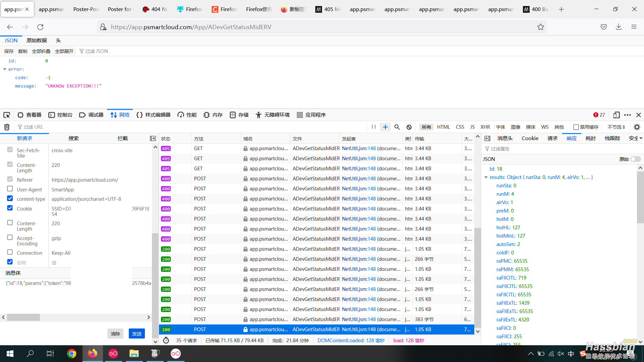Bookmark this page with star icon
Image resolution: width=644 pixels, height=362 pixels.
click(541, 27)
